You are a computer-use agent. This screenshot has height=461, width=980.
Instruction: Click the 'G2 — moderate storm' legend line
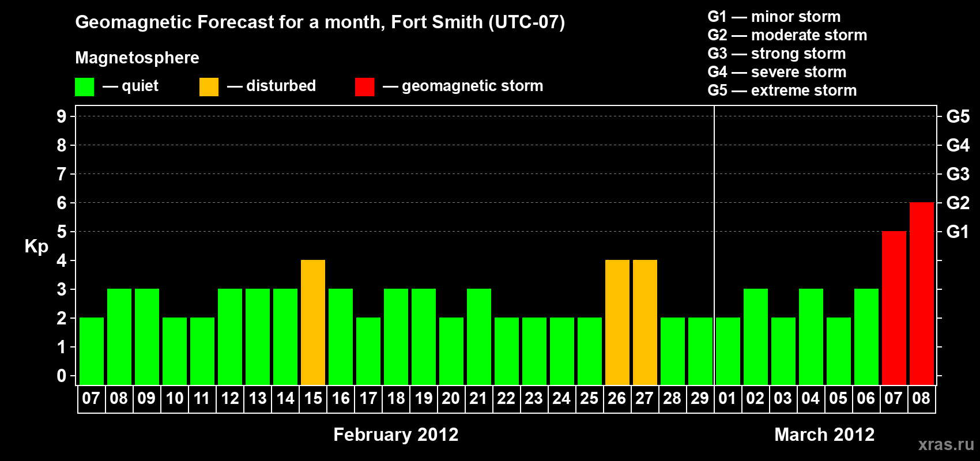[787, 35]
